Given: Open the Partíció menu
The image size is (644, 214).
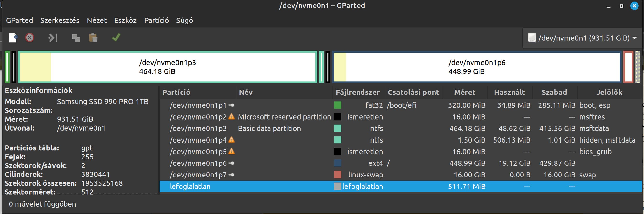Looking at the screenshot, I should point(156,21).
